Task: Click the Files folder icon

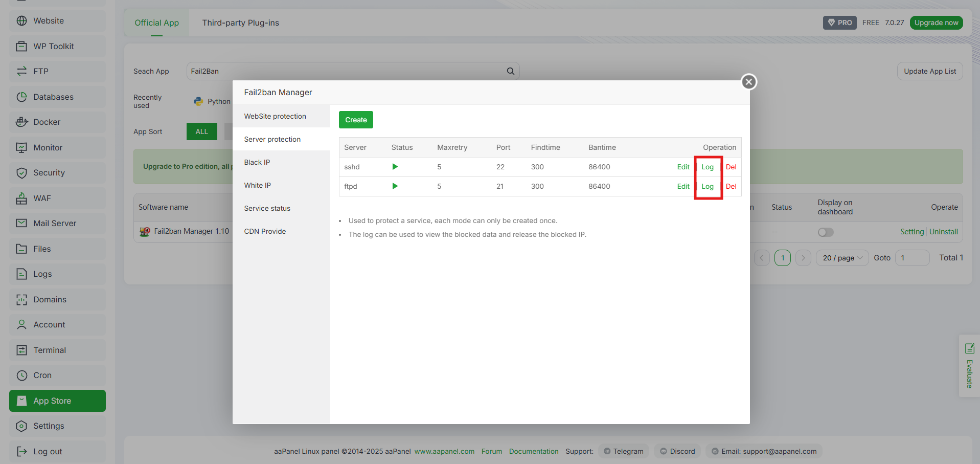Action: tap(21, 249)
